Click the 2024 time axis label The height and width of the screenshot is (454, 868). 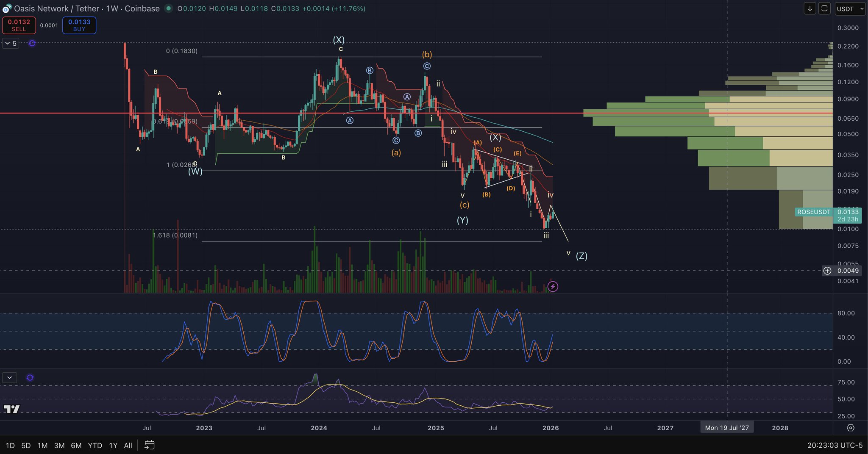point(319,428)
